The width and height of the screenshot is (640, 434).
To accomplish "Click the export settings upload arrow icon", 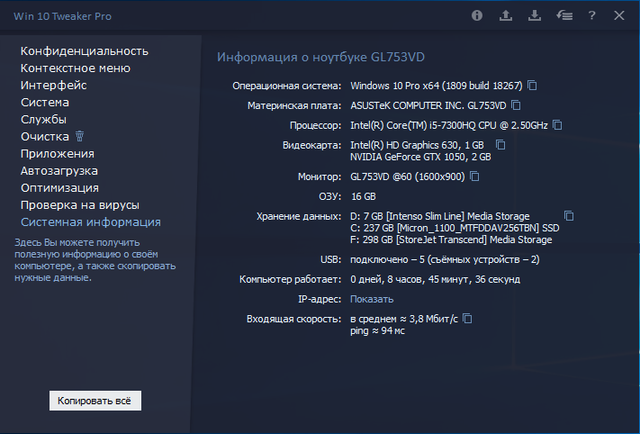I will point(506,16).
